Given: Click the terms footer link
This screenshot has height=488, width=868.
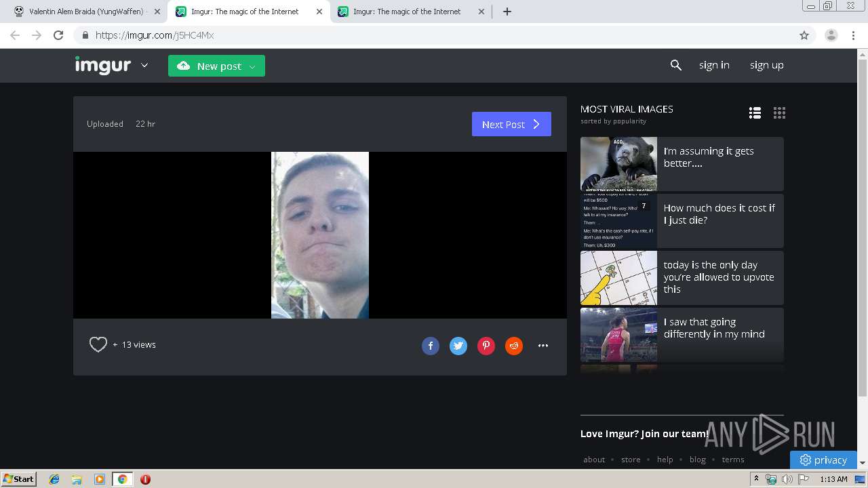Looking at the screenshot, I should click(733, 460).
